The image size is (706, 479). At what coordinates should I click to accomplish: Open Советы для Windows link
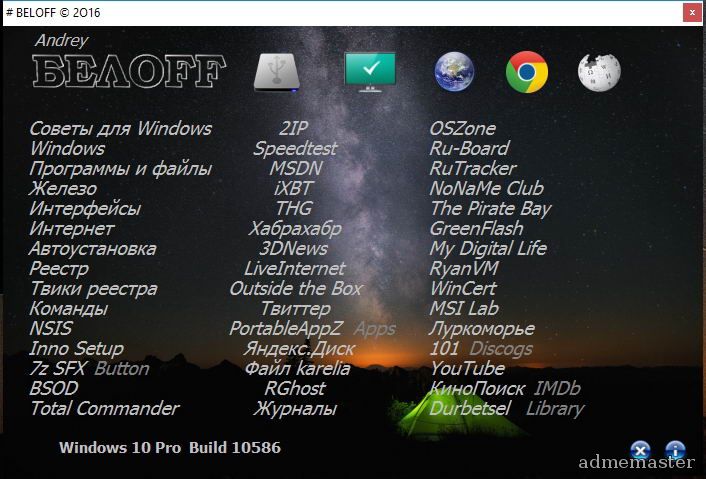[120, 128]
